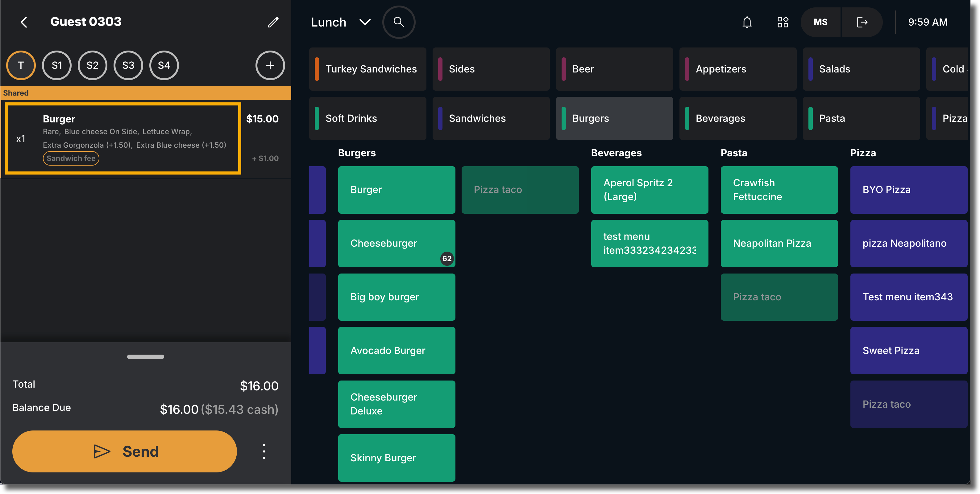Open the MS user profile
Screen dimensions: 980x494
pyautogui.click(x=820, y=22)
